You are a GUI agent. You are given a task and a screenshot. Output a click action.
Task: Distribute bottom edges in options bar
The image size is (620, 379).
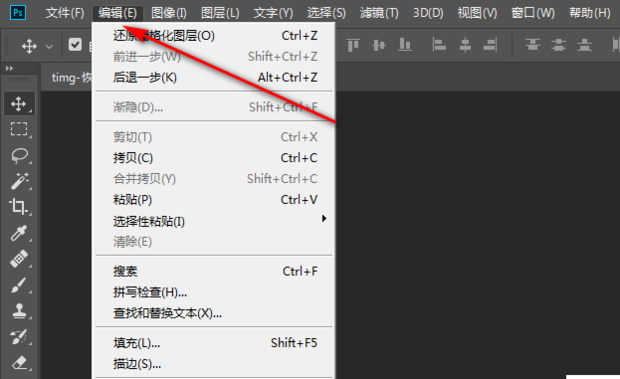[x=584, y=45]
